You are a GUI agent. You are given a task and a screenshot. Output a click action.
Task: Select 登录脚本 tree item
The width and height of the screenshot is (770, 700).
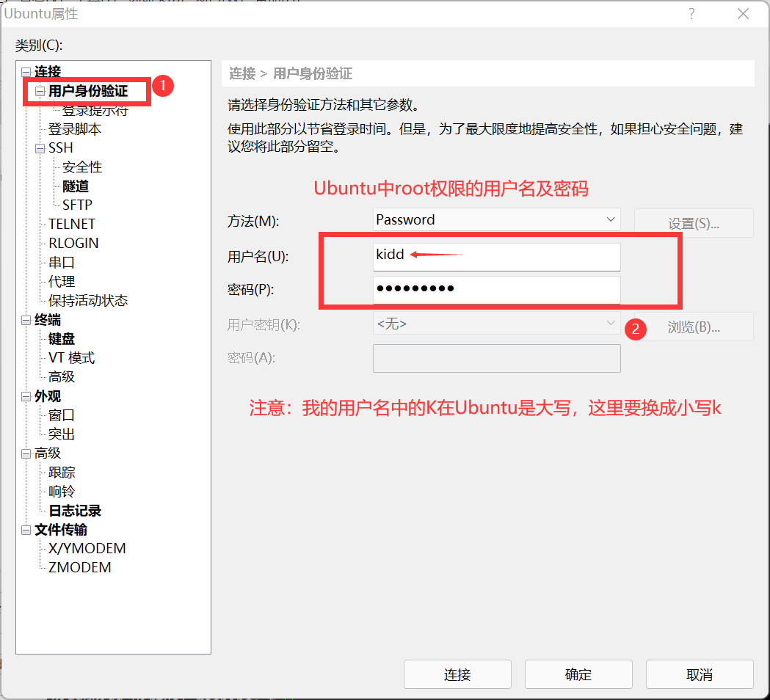point(75,129)
